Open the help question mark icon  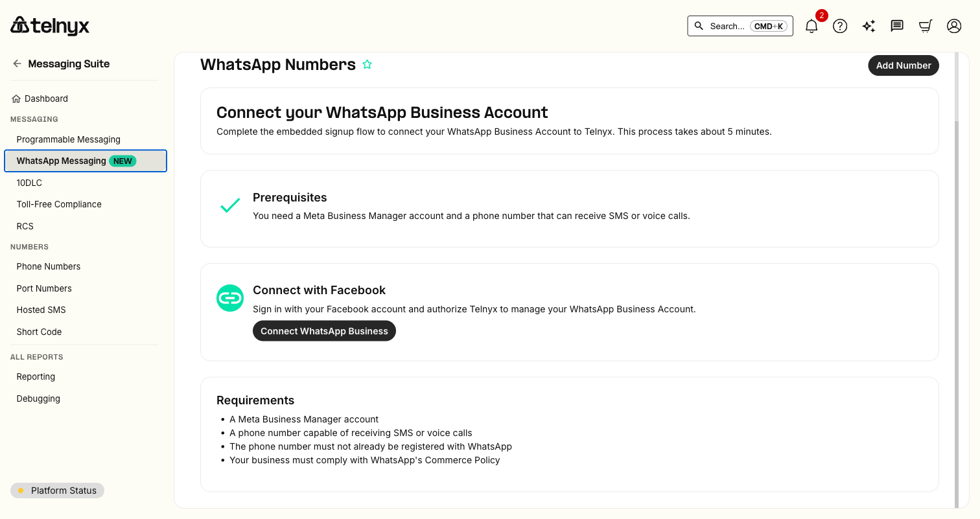click(x=840, y=26)
